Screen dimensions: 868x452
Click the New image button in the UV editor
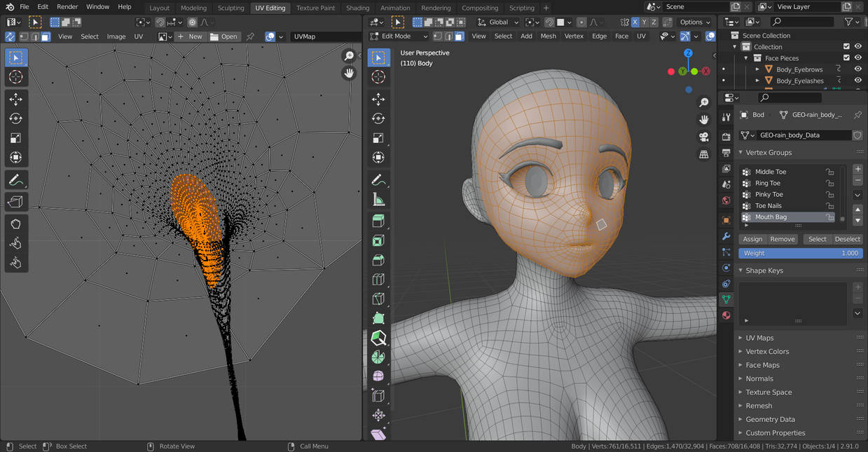[189, 36]
